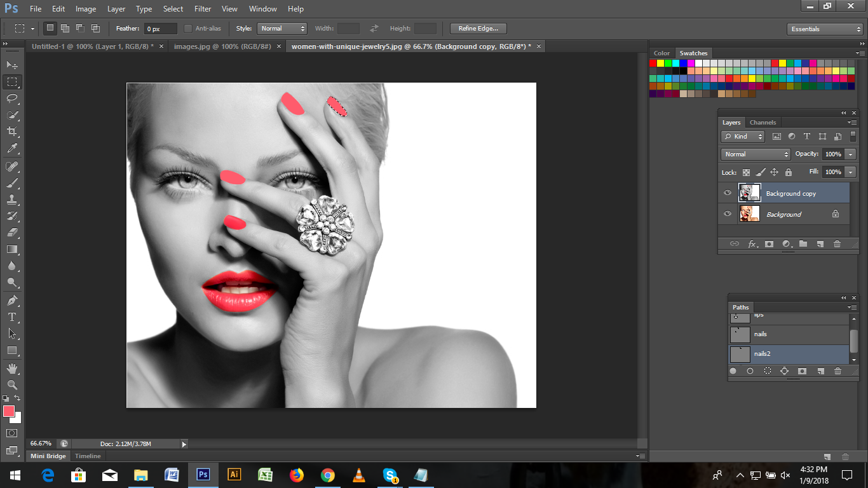Select the Hand tool
Image resolution: width=868 pixels, height=488 pixels.
(12, 369)
